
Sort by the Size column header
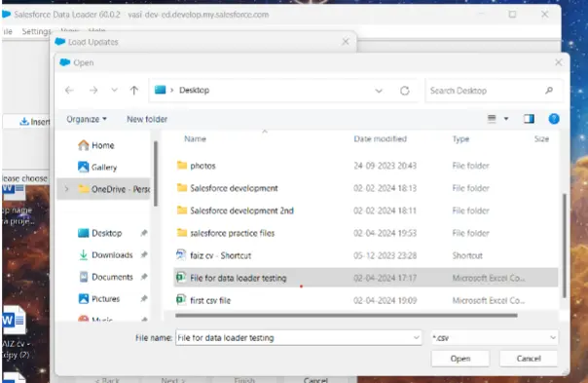pos(541,139)
